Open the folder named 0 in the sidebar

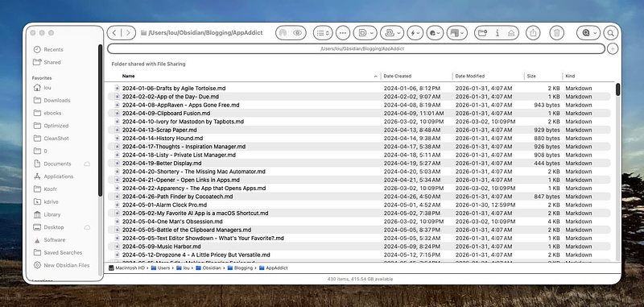[x=45, y=151]
